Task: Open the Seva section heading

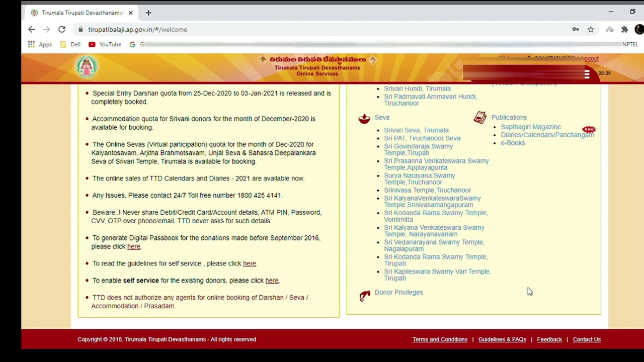Action: click(382, 117)
